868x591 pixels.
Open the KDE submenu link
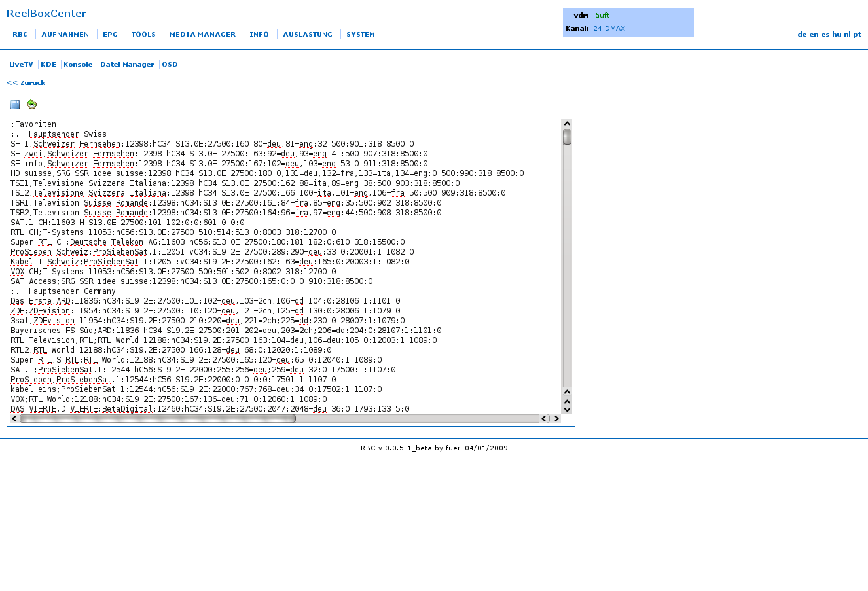(x=48, y=65)
